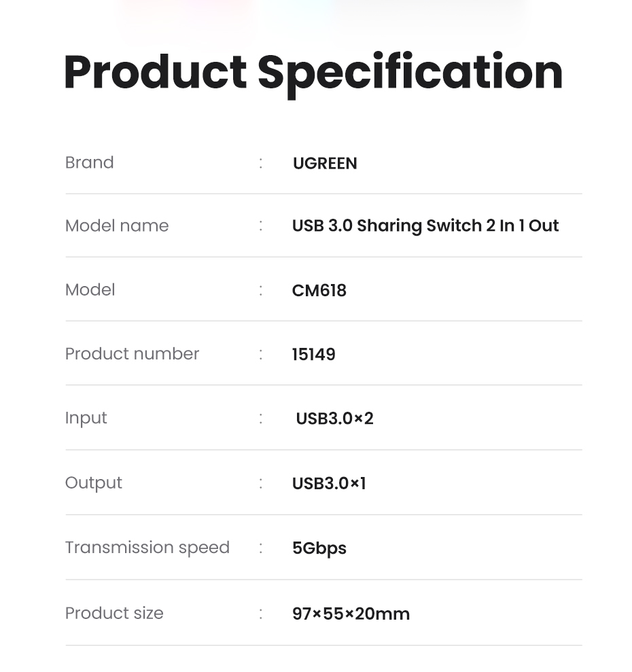Click the "15149" product number value
Viewport: 632px width, 672px height.
click(314, 355)
